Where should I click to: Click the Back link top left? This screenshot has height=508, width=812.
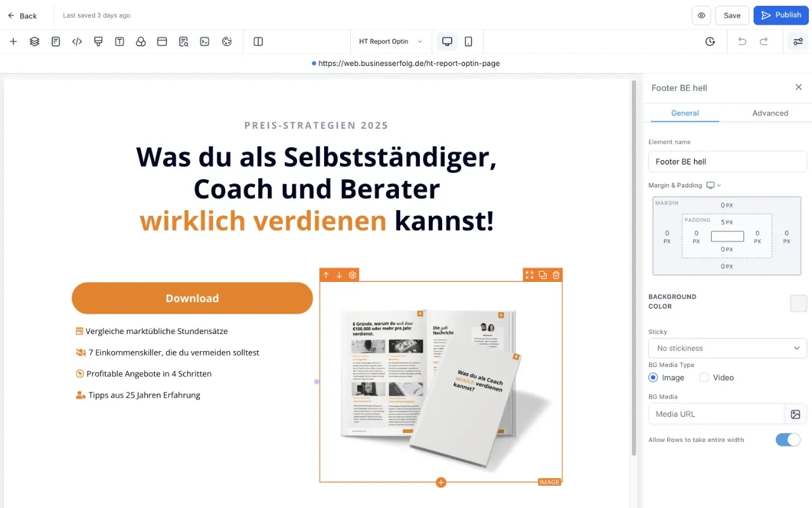pyautogui.click(x=22, y=15)
